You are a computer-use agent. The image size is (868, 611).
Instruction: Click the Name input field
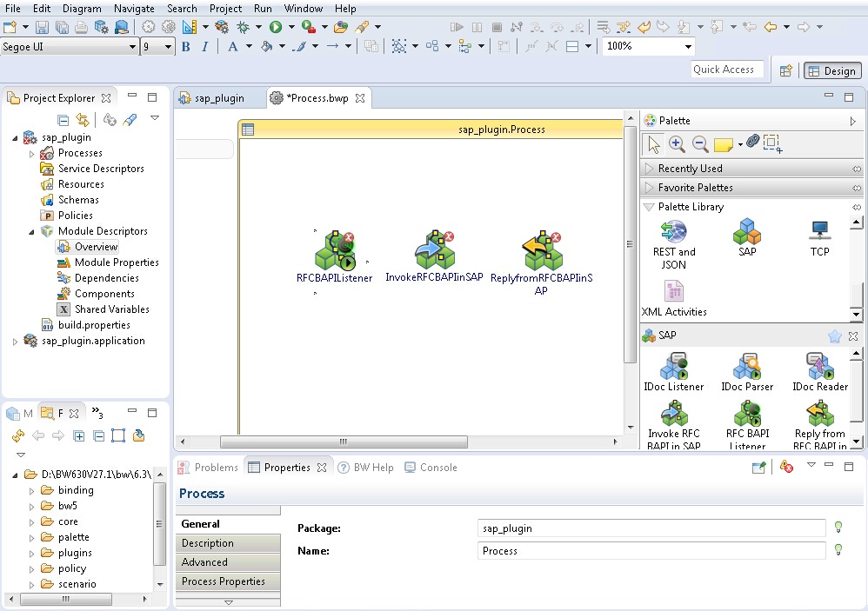tap(651, 551)
